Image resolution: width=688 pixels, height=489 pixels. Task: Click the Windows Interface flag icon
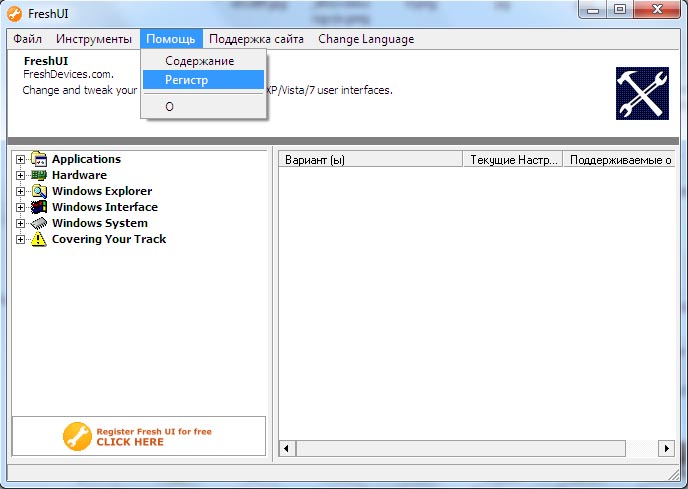coord(39,207)
